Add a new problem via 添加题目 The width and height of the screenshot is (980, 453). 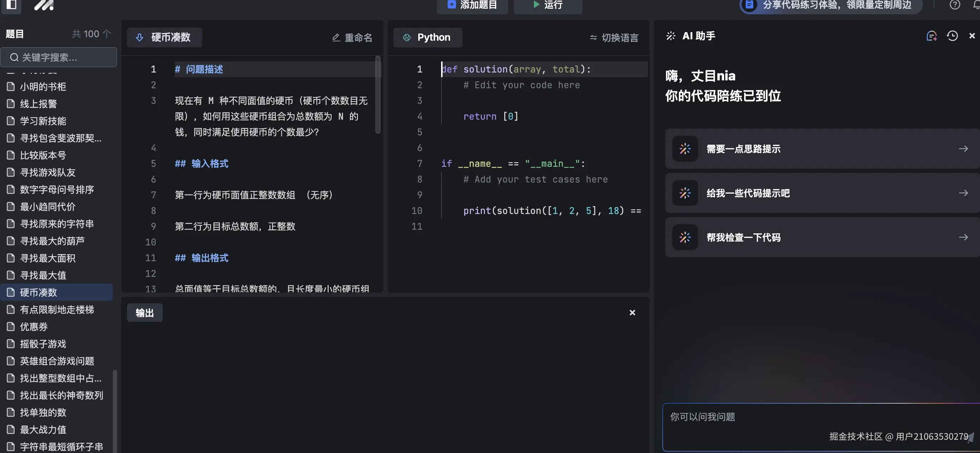(x=472, y=5)
